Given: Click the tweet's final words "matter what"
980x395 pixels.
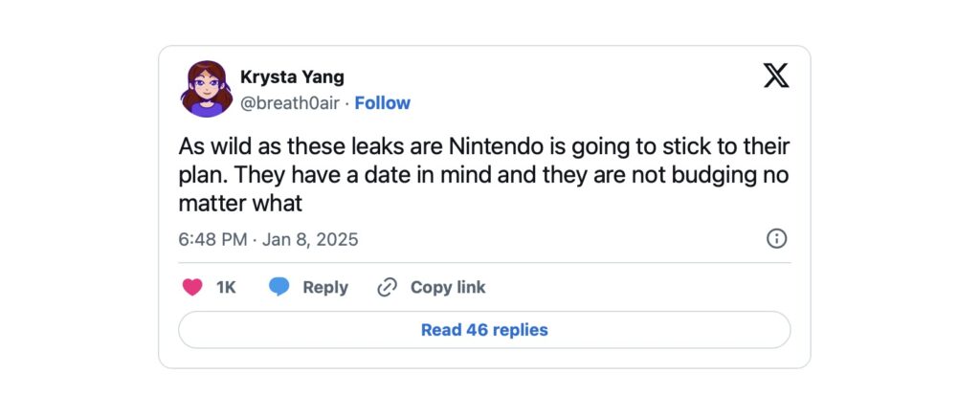Looking at the screenshot, I should pyautogui.click(x=240, y=203).
